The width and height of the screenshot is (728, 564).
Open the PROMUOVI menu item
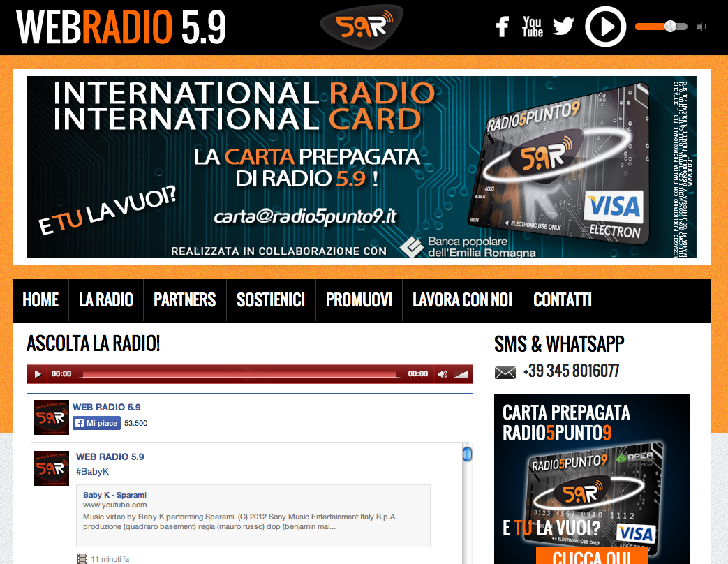(359, 300)
